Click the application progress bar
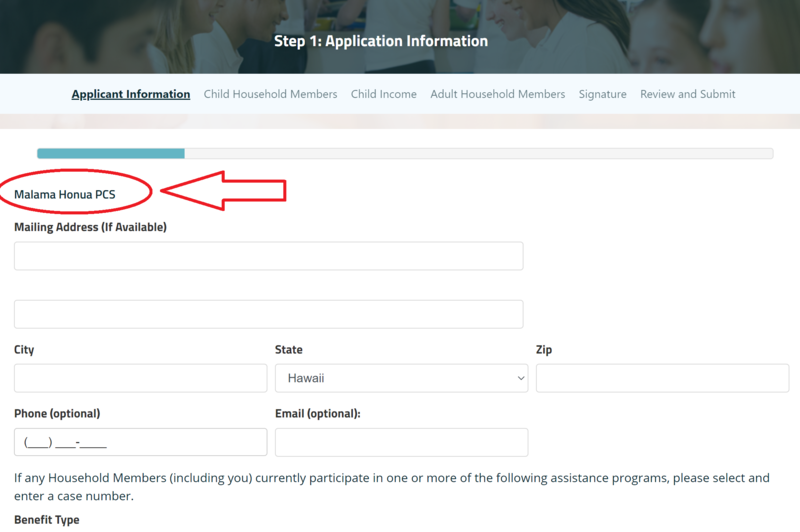 (404, 154)
